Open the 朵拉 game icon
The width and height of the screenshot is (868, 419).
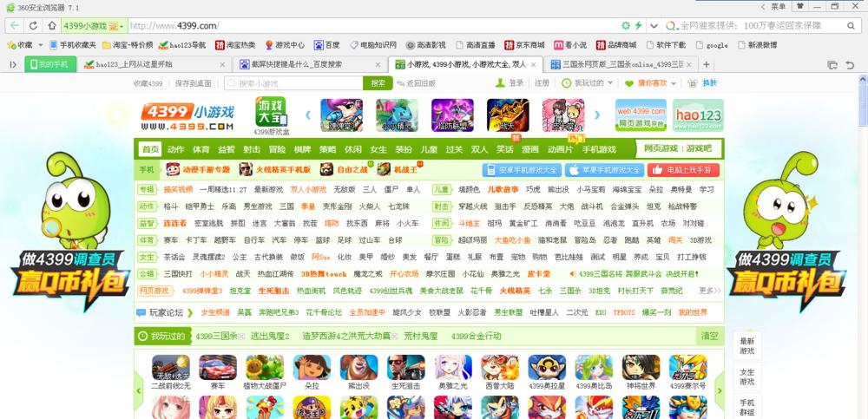point(312,368)
